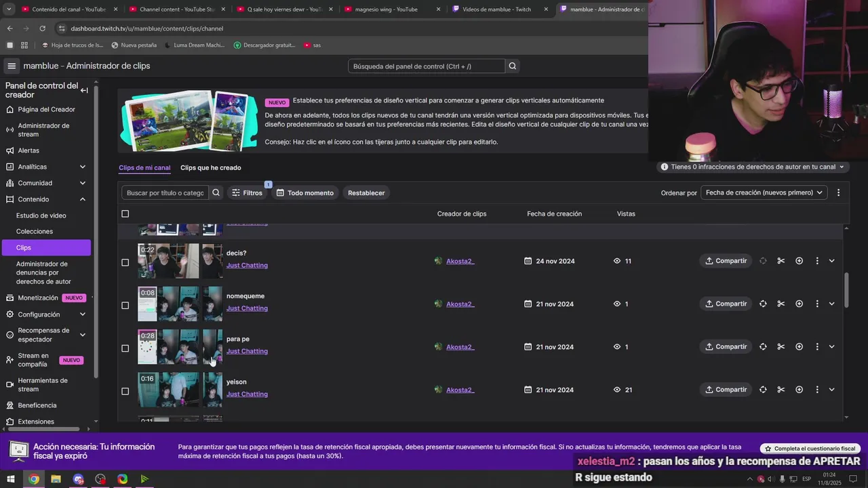Open the hamburger menu beside mamblue title
Viewport: 868px width, 488px height.
point(12,66)
